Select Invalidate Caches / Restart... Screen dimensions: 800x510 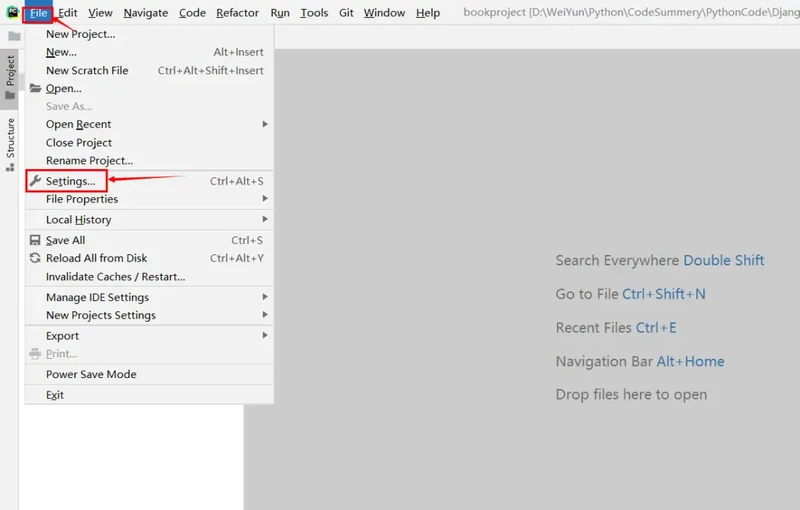point(115,277)
